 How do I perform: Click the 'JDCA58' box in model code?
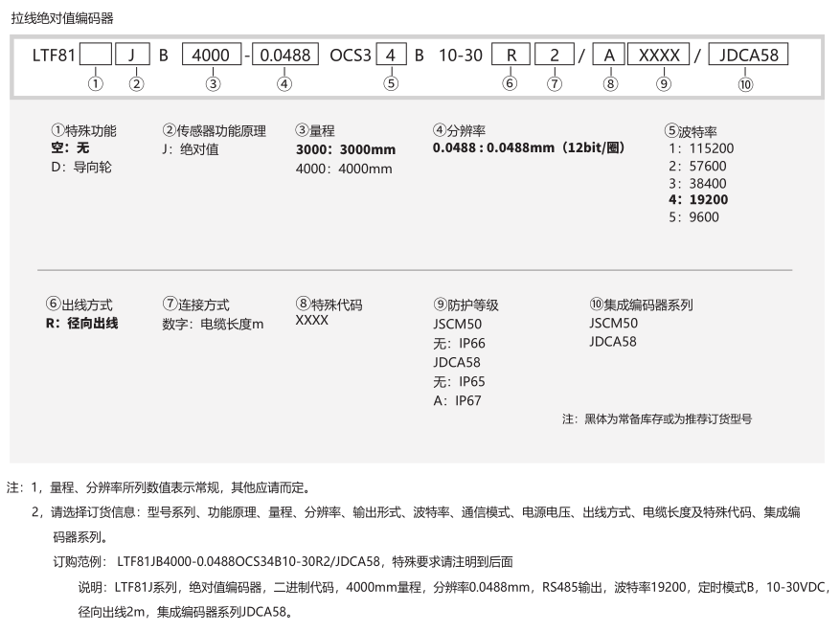click(x=748, y=54)
